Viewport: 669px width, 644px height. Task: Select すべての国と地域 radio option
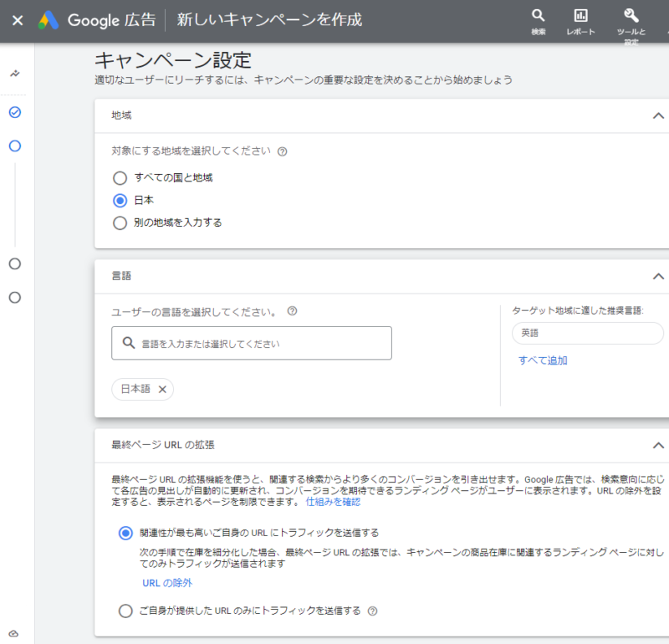[120, 178]
